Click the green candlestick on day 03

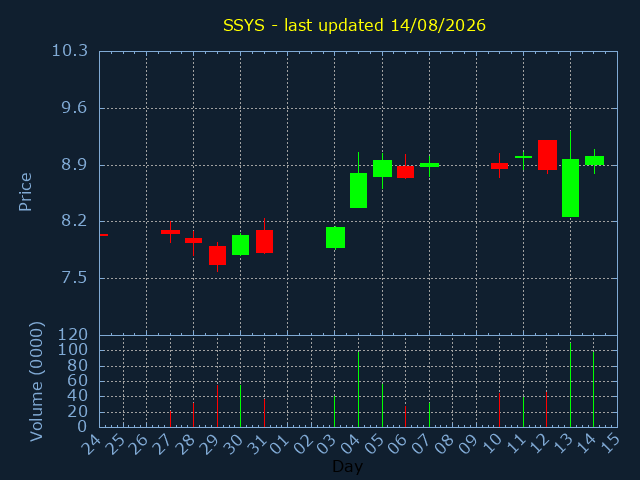pyautogui.click(x=335, y=238)
